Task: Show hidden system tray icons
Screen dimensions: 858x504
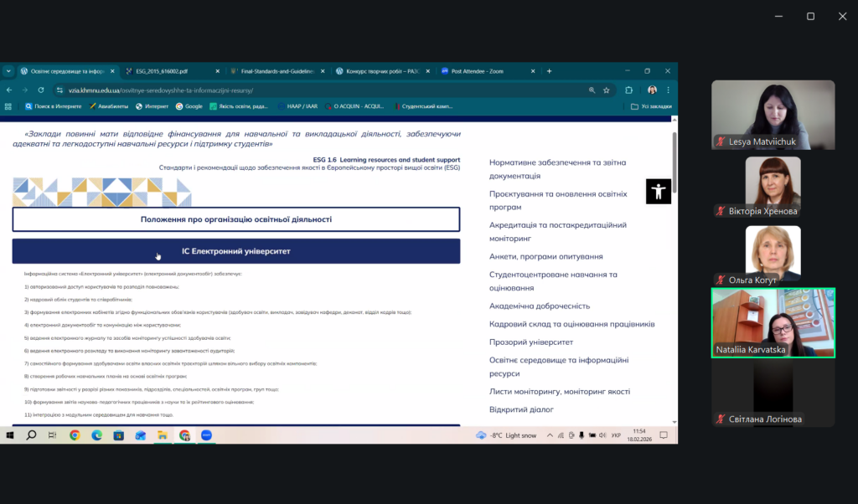Action: 551,435
